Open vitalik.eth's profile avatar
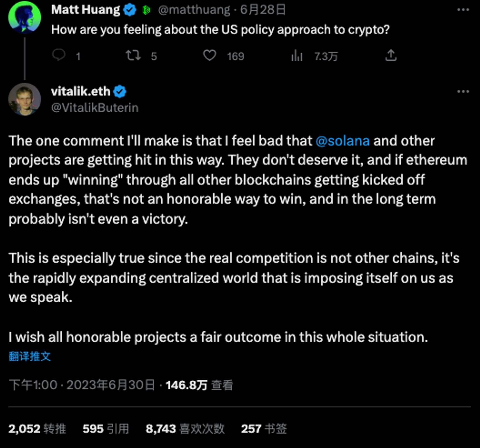The image size is (480, 448). coord(25,99)
